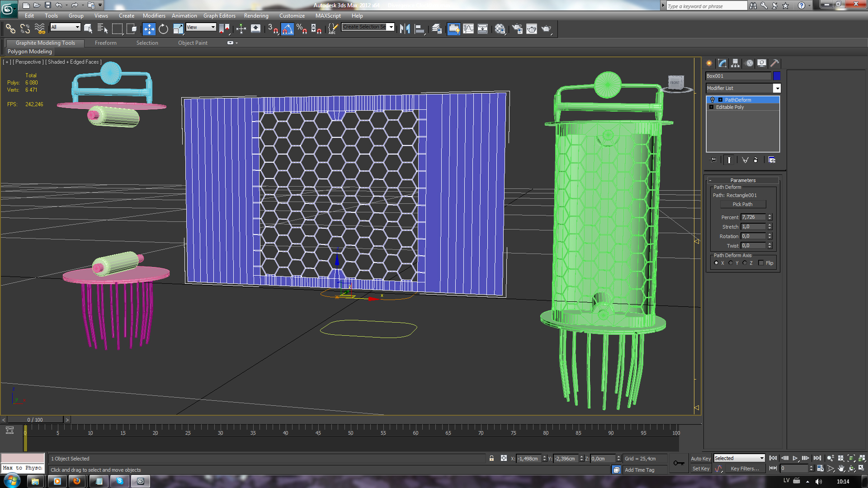868x488 pixels.
Task: Activate the Select and Move tool
Action: [x=149, y=29]
